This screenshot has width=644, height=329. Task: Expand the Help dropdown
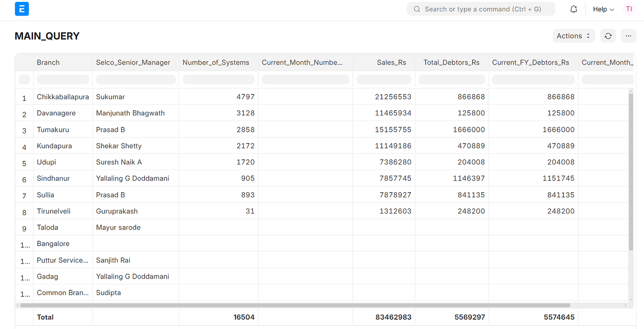pos(603,9)
